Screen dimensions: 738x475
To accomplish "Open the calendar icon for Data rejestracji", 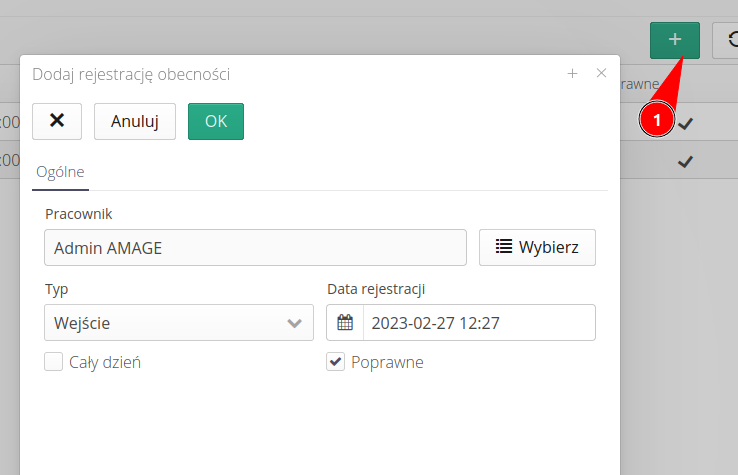I will point(345,323).
